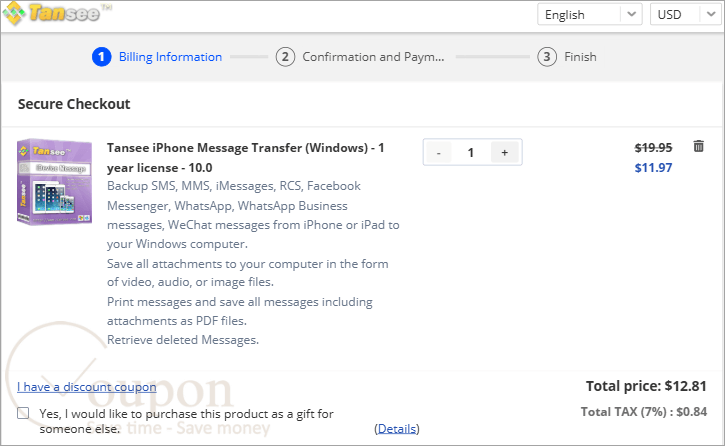Remove item with the trash icon
Image resolution: width=725 pixels, height=446 pixels.
pyautogui.click(x=698, y=147)
